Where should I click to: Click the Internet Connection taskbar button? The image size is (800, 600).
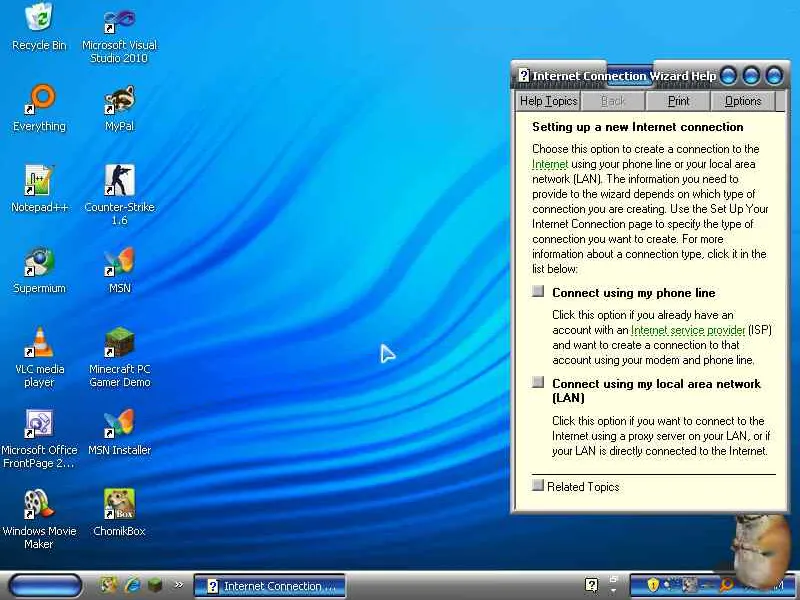pyautogui.click(x=270, y=586)
